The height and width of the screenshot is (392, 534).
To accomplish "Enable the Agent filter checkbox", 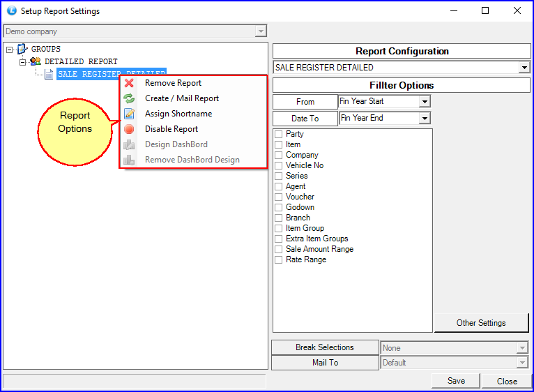I will pos(279,186).
